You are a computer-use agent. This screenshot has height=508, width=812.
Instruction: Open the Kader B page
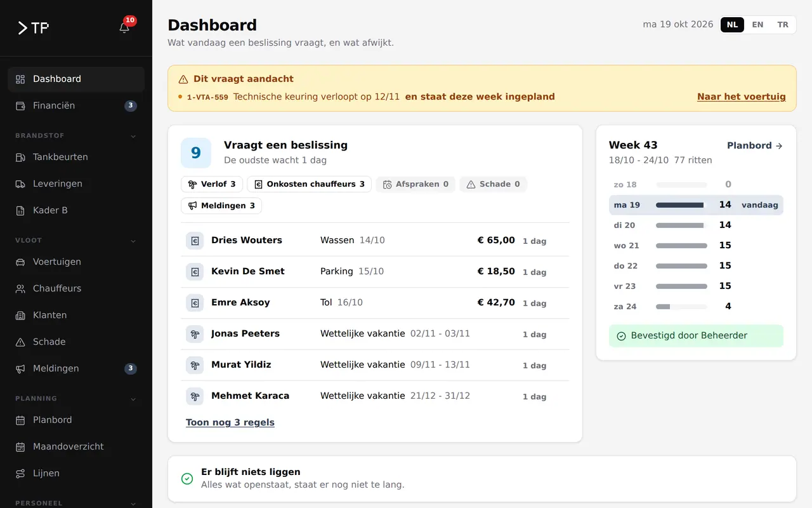tap(76, 210)
